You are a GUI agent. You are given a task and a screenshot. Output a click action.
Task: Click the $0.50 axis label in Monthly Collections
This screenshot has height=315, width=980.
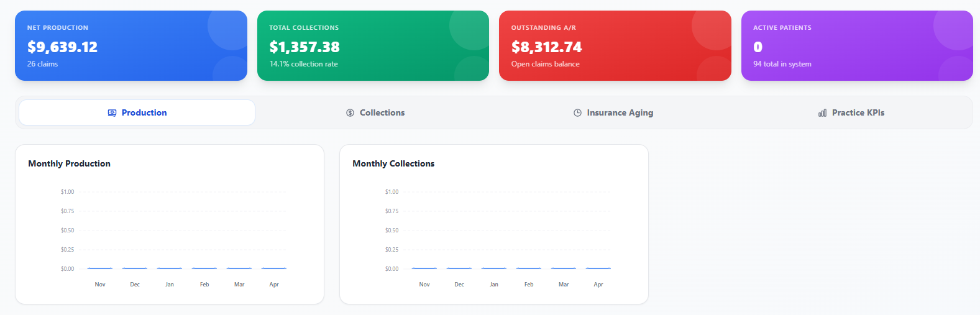point(392,231)
